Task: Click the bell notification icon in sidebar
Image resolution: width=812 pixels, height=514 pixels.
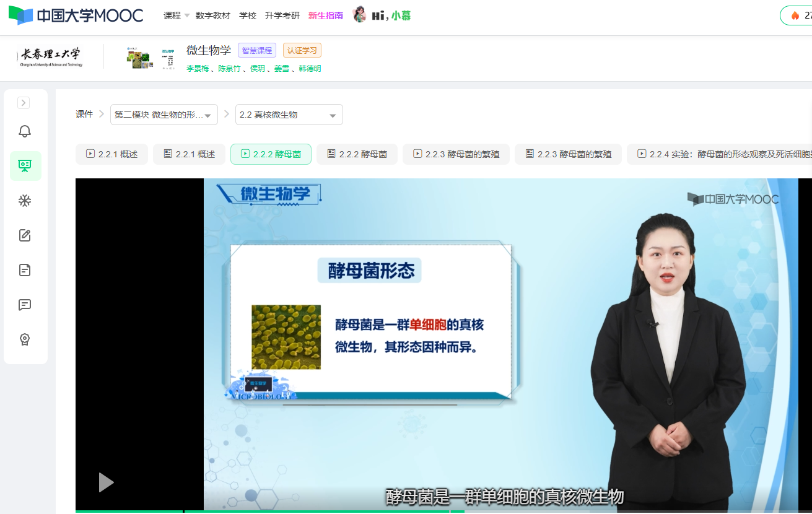Action: [25, 131]
